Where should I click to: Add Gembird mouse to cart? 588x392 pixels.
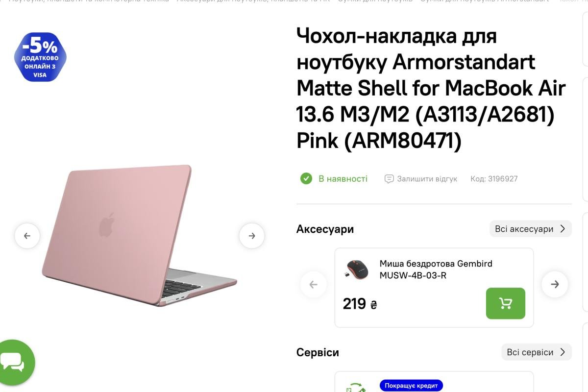click(505, 303)
